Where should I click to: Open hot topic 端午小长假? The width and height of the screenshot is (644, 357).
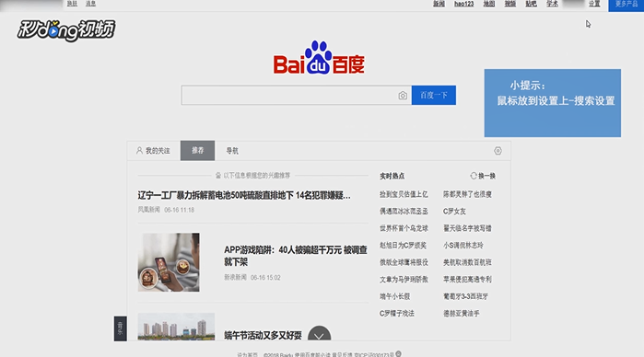click(394, 296)
